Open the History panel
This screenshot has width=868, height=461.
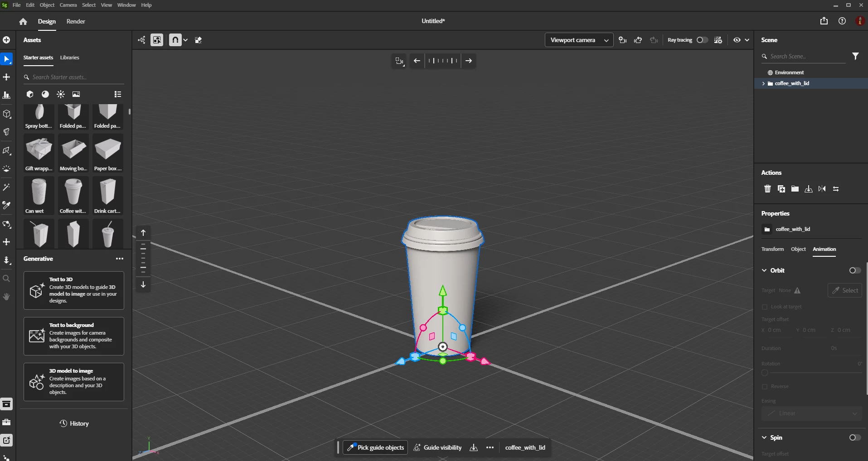click(x=74, y=423)
